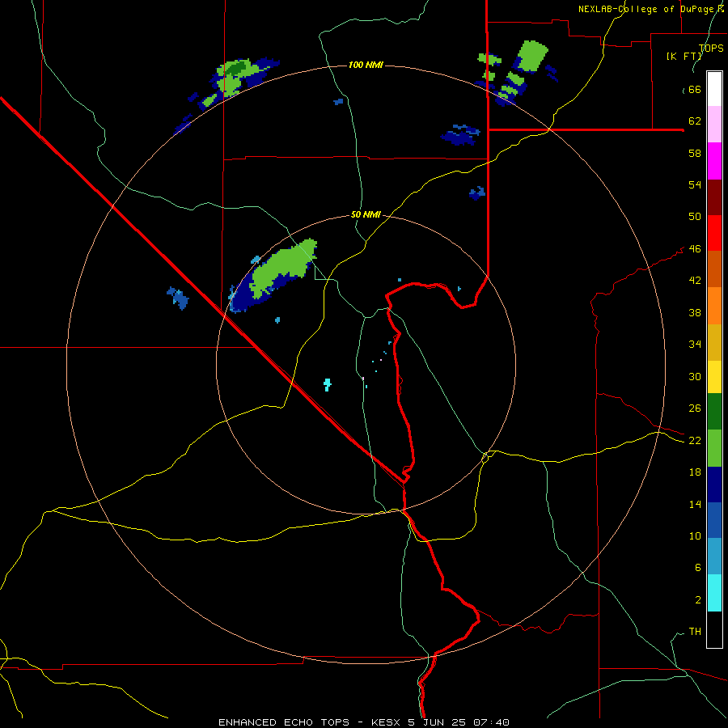
Task: Click the large green echo inside the 50 NMI ring
Action: tap(282, 269)
